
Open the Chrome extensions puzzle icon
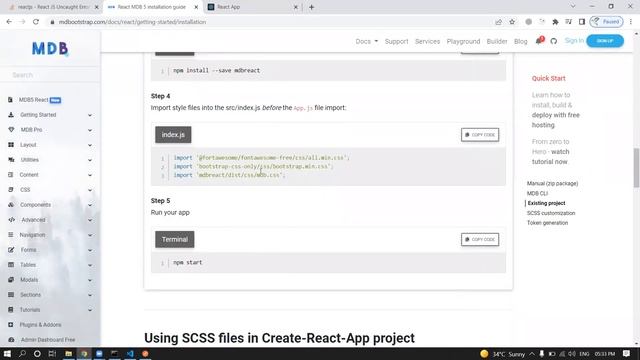pyautogui.click(x=555, y=22)
